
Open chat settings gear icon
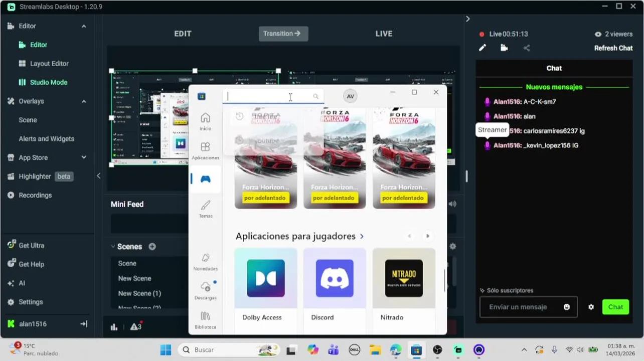coord(591,307)
